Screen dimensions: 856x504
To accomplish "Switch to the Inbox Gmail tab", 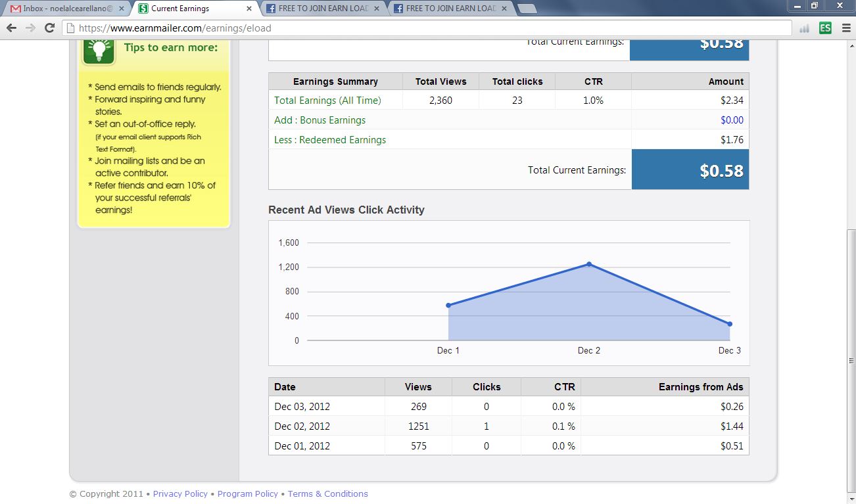I will 68,9.
